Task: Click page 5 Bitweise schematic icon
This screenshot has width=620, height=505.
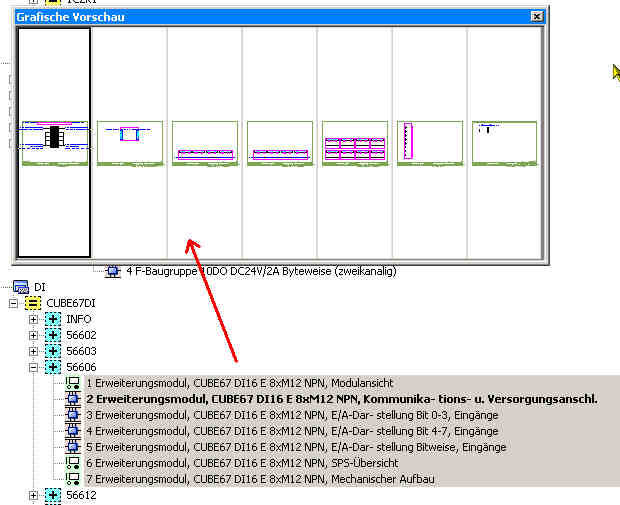Action: tap(73, 447)
